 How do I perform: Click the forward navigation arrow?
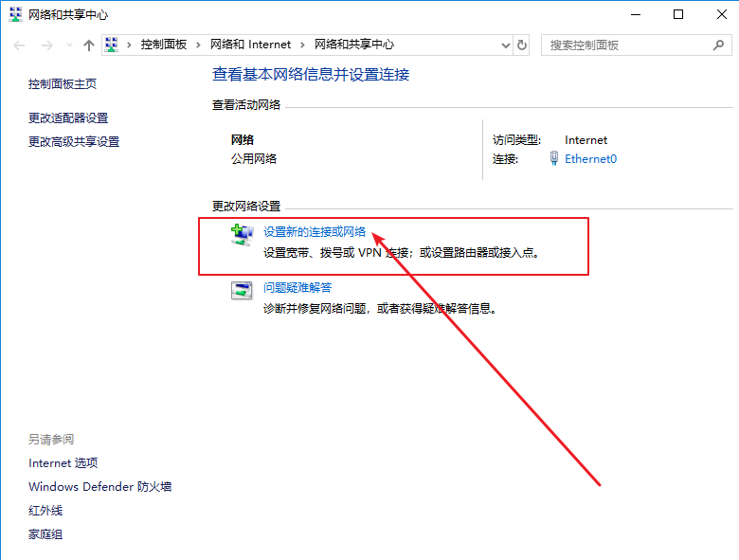pyautogui.click(x=46, y=45)
